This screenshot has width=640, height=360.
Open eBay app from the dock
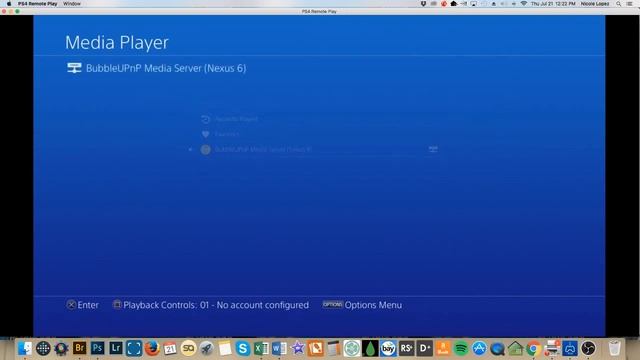[388, 348]
